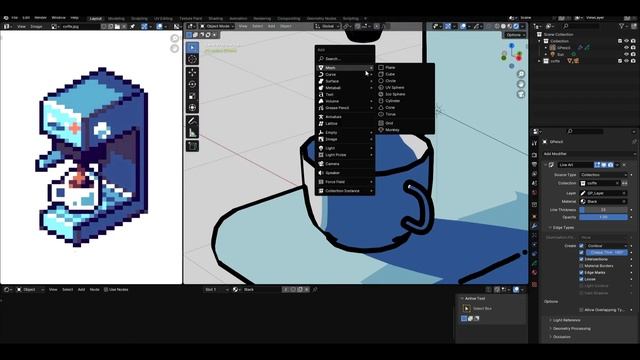Enable Allow Overlapping Types checkbox
640x360 pixels.
(582, 310)
